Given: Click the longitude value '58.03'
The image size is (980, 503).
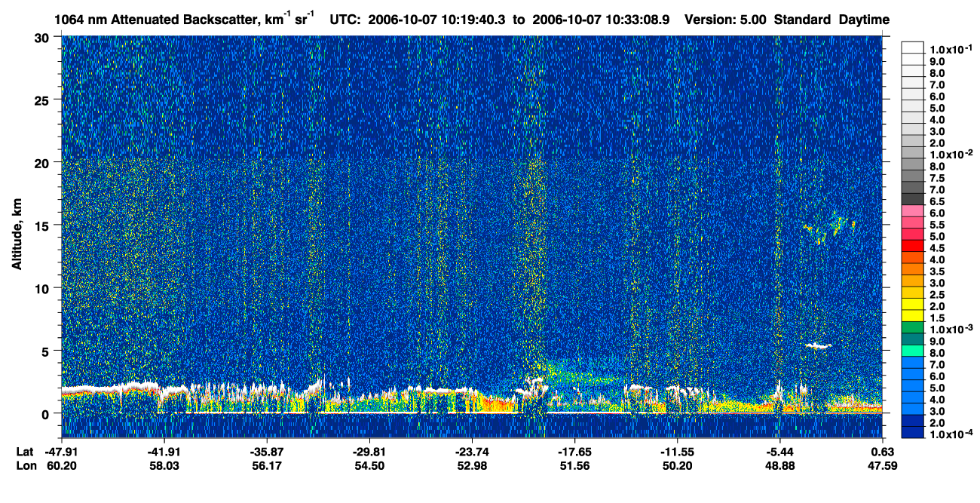Looking at the screenshot, I should [x=164, y=465].
